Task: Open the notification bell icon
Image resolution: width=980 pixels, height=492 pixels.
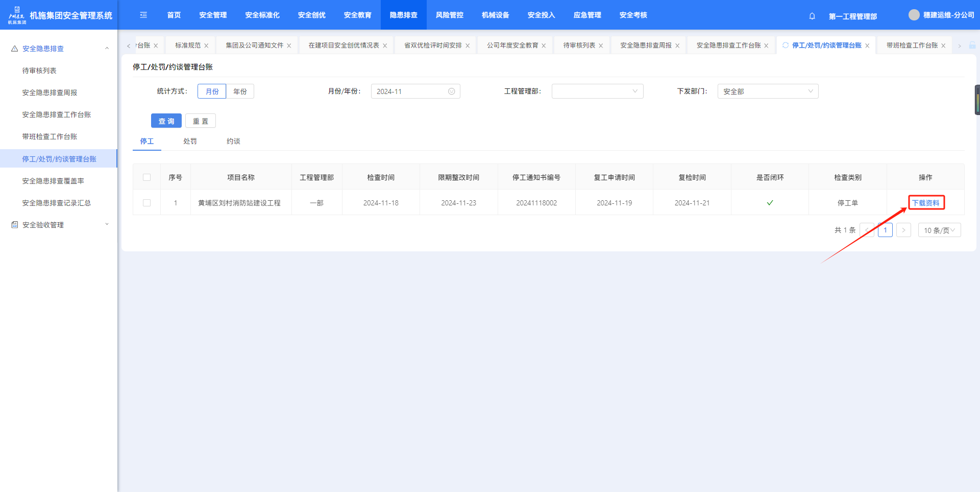Action: pos(812,16)
